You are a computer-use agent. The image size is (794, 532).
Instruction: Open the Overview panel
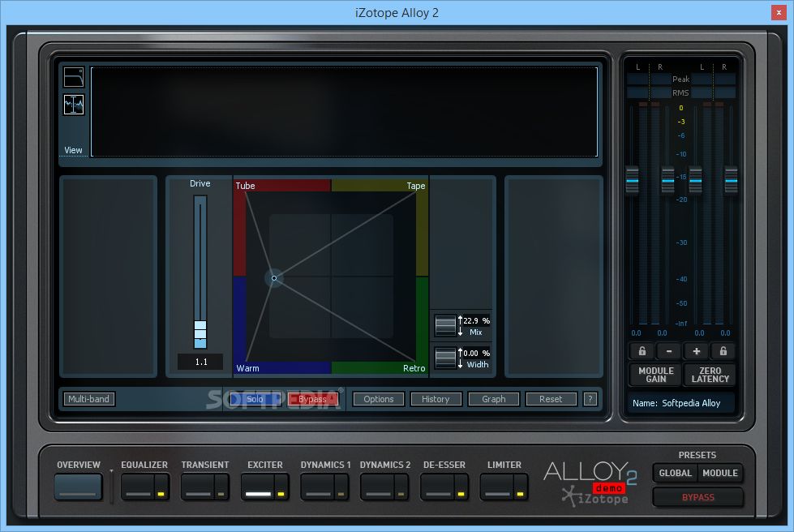point(78,487)
